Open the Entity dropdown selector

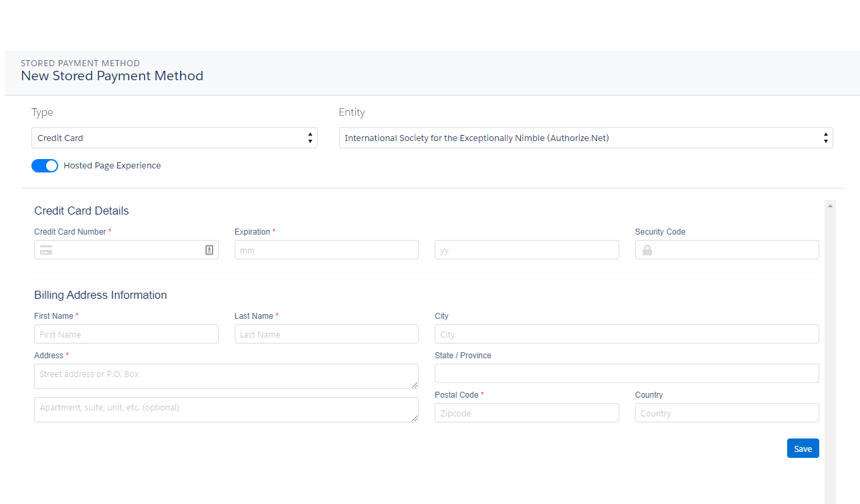tap(585, 138)
